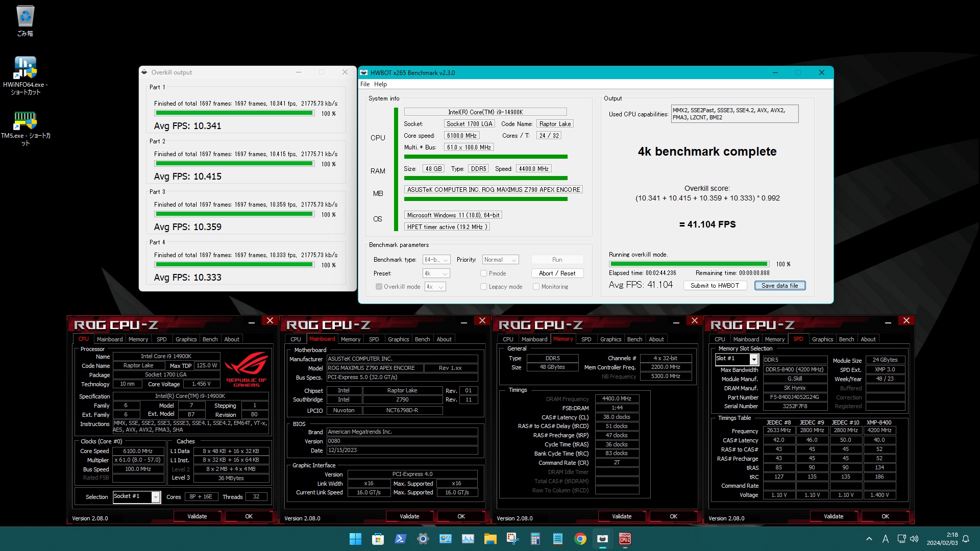Open the About tab in fourth CPU-Z window
The image size is (980, 551).
868,339
